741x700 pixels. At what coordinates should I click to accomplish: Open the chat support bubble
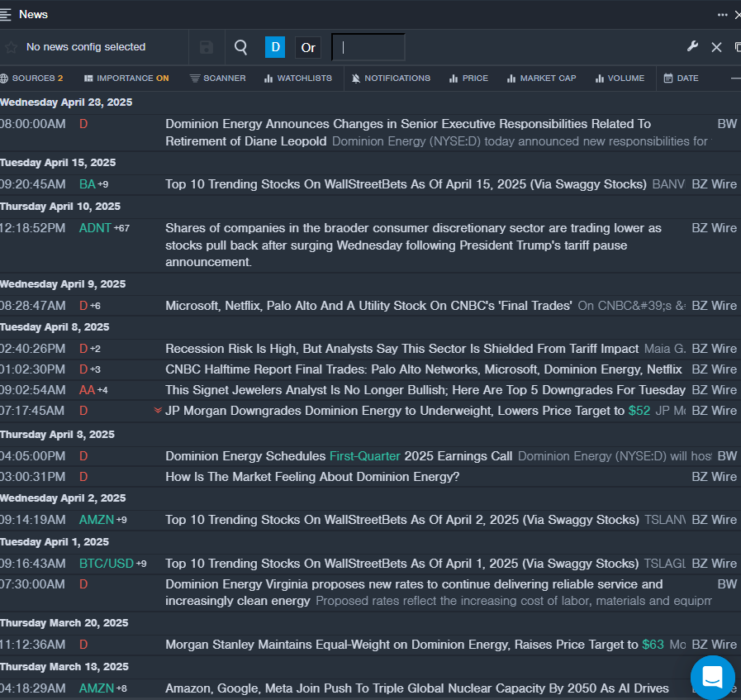pos(712,677)
